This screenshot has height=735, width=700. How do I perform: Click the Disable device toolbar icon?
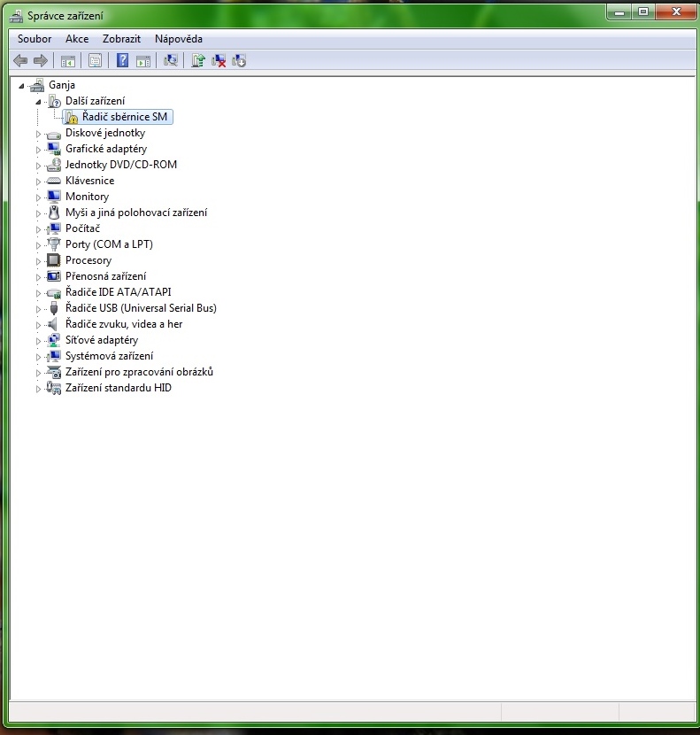coord(239,60)
